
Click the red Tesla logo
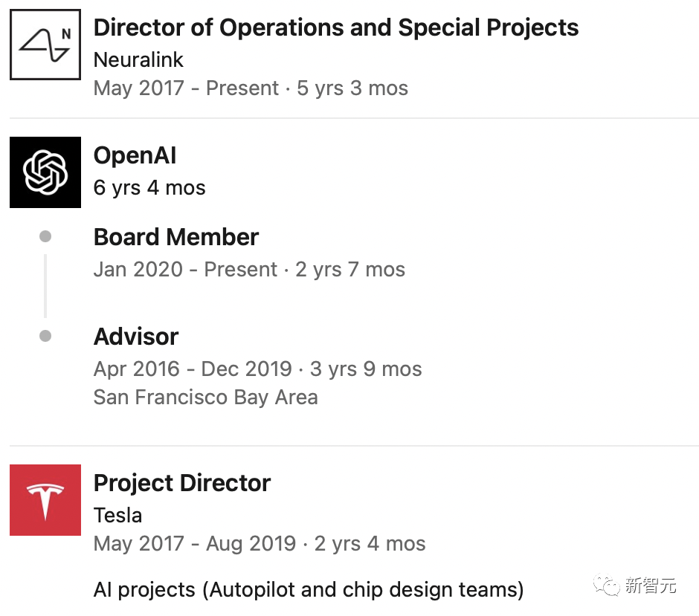45,500
